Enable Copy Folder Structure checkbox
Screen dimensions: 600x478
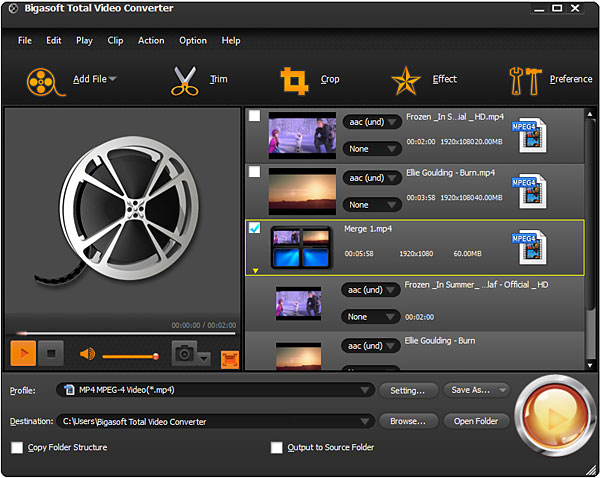17,447
